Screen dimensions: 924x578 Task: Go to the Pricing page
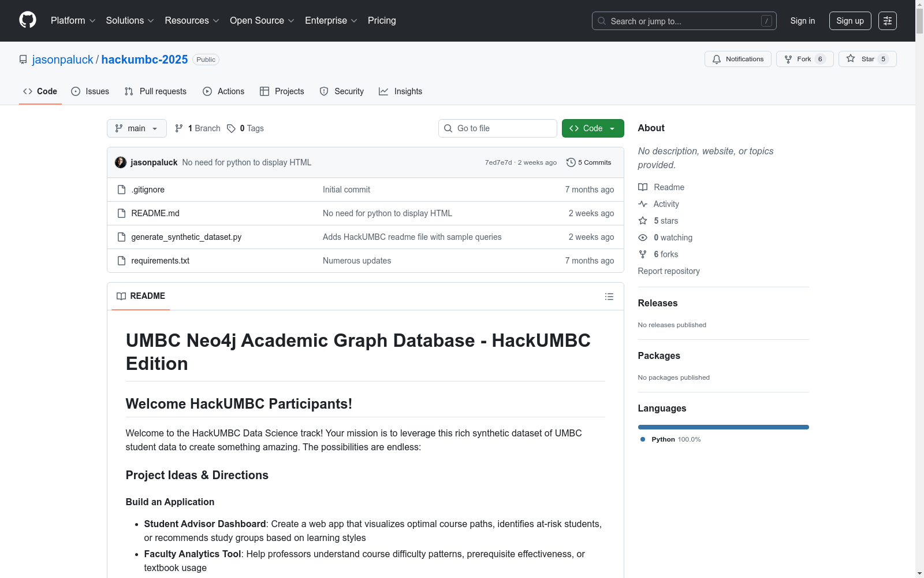click(x=382, y=21)
